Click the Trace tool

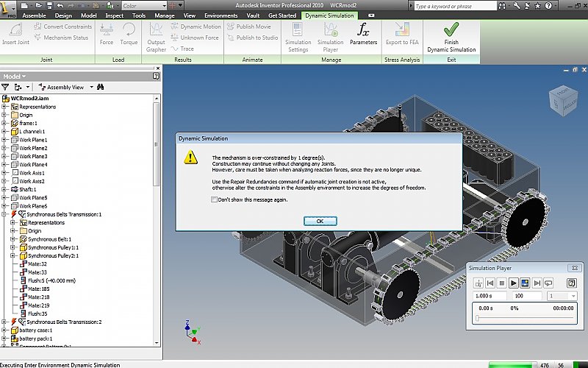tap(182, 49)
